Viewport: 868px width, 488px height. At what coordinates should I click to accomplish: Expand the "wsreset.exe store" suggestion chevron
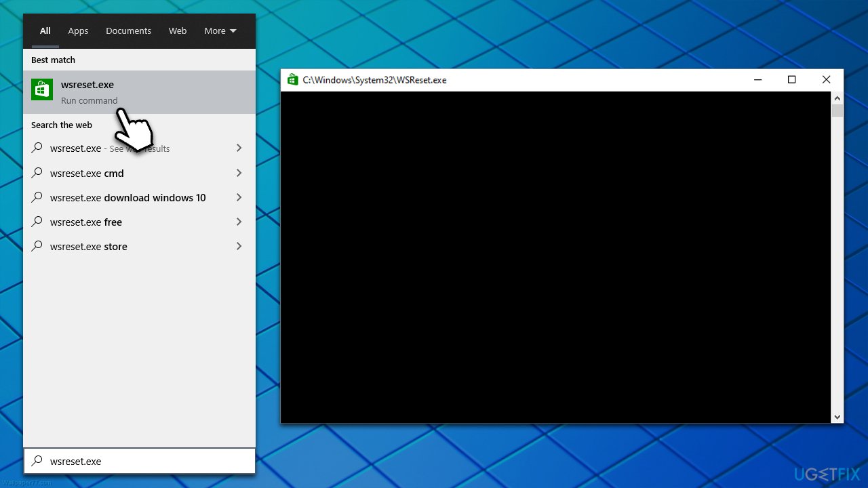(x=239, y=246)
